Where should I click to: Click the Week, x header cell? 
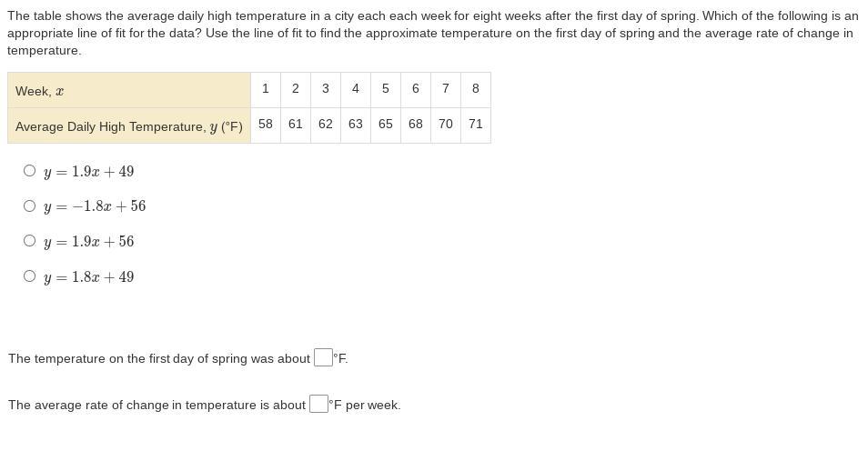point(129,90)
